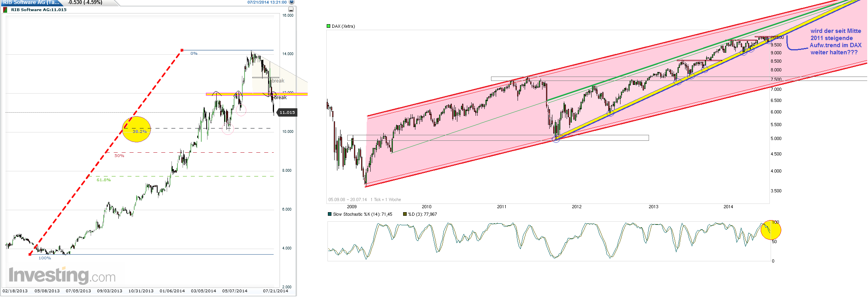This screenshot has height=303, width=868.
Task: Click the '1 Tick = 1 Woche' interval label
Action: coord(386,200)
